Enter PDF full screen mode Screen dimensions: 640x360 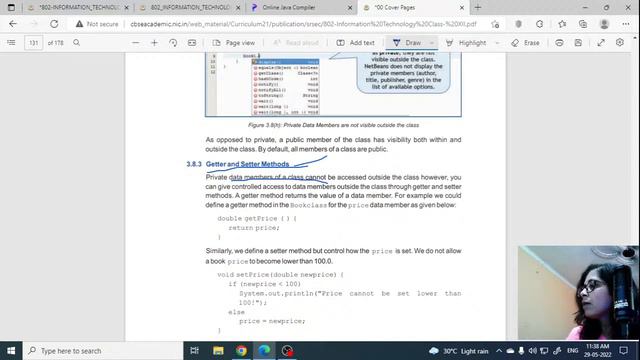click(x=601, y=42)
